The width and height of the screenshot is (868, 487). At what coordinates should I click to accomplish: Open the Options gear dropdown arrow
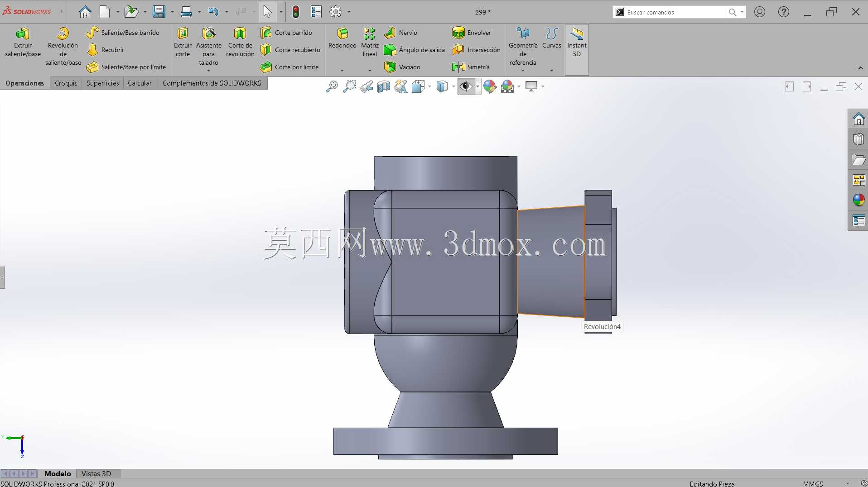(349, 12)
